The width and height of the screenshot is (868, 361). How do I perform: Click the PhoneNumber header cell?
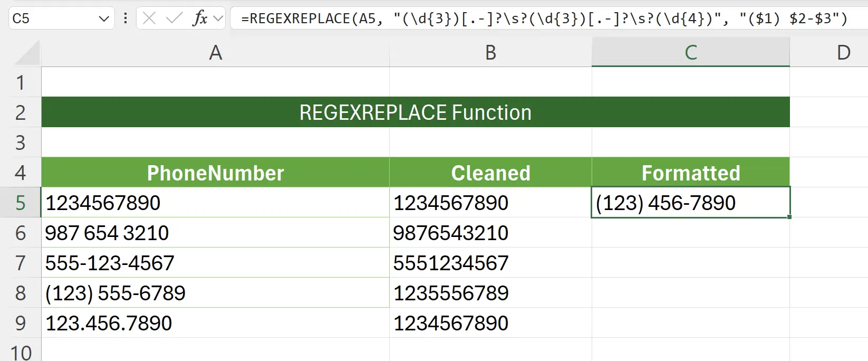coord(215,173)
